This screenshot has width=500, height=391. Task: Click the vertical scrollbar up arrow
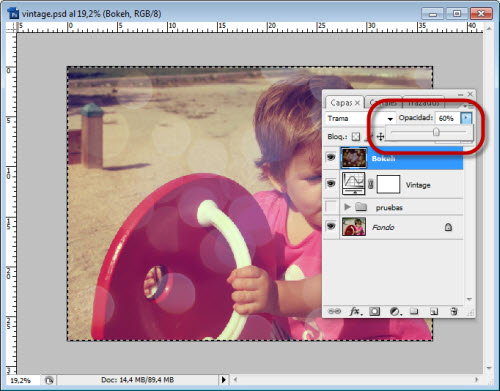(x=489, y=29)
